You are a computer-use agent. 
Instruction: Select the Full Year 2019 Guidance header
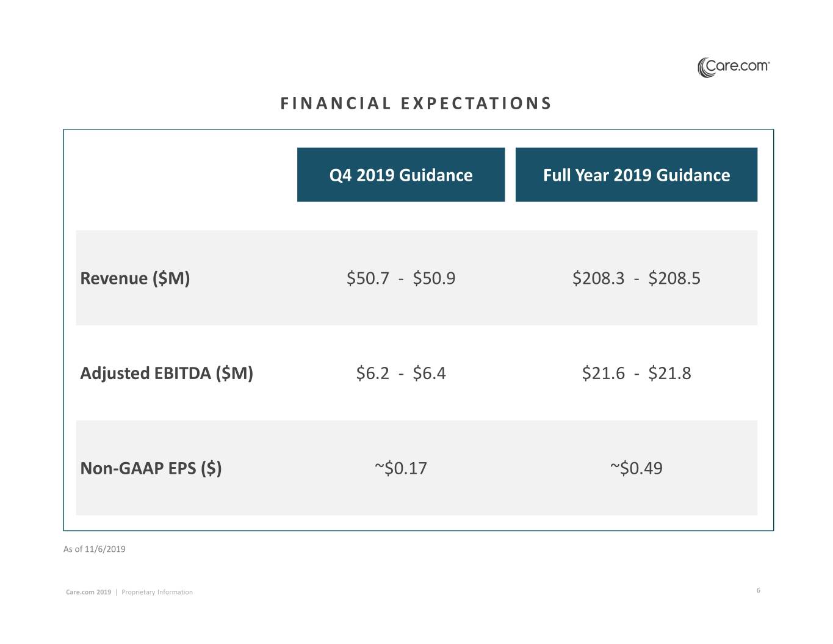pos(636,175)
